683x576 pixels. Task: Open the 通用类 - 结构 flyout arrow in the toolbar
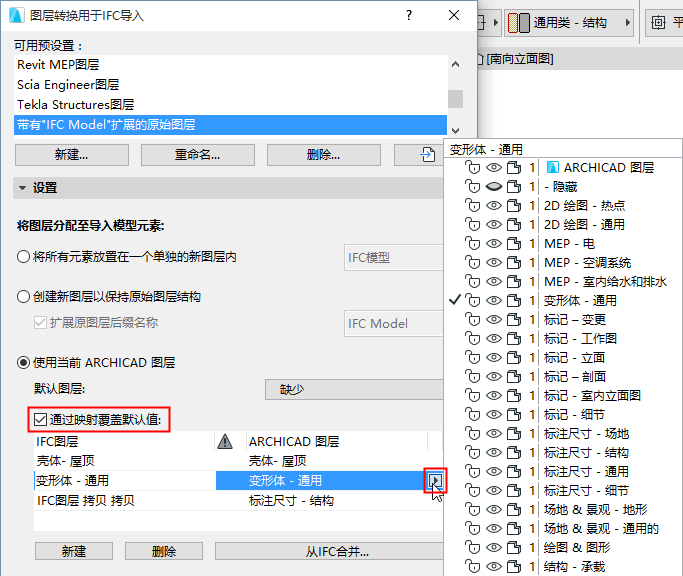628,23
